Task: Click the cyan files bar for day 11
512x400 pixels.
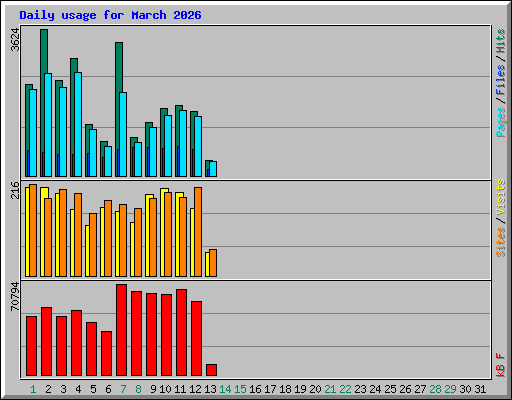Action: (x=183, y=143)
